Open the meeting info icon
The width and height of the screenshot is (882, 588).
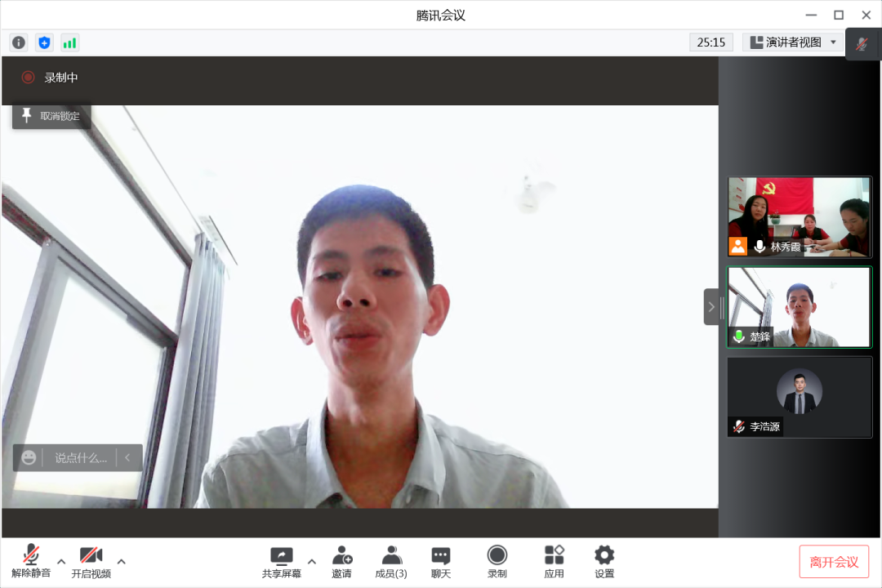(x=19, y=42)
